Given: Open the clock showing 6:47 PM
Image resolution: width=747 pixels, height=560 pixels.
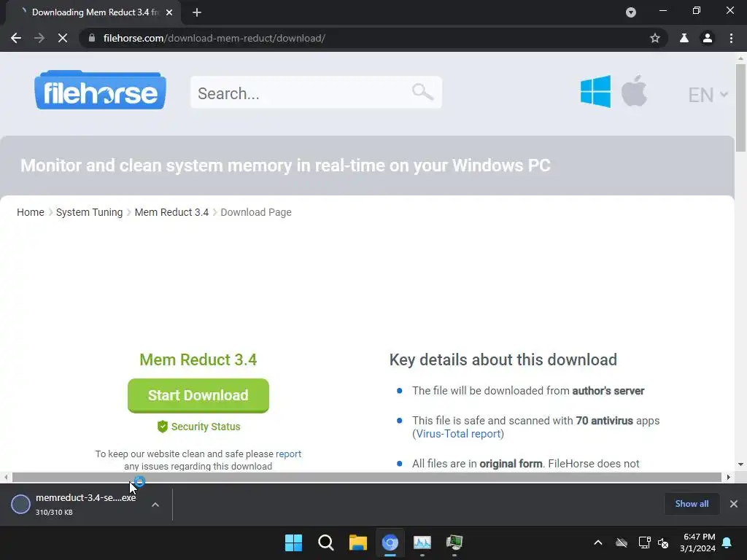Looking at the screenshot, I should [698, 542].
